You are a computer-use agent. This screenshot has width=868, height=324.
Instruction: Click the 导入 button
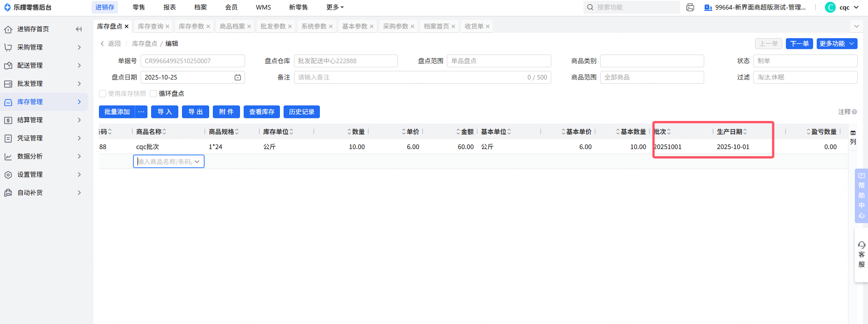(165, 112)
